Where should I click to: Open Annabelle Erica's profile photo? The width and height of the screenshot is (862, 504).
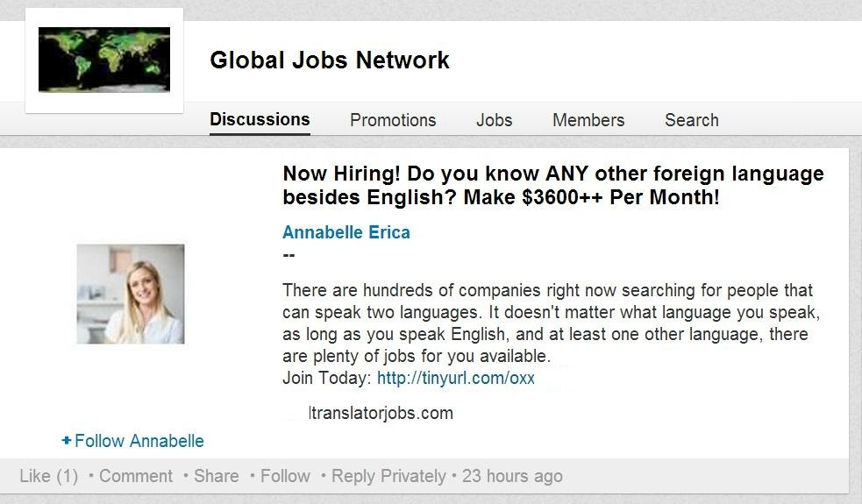tap(131, 294)
